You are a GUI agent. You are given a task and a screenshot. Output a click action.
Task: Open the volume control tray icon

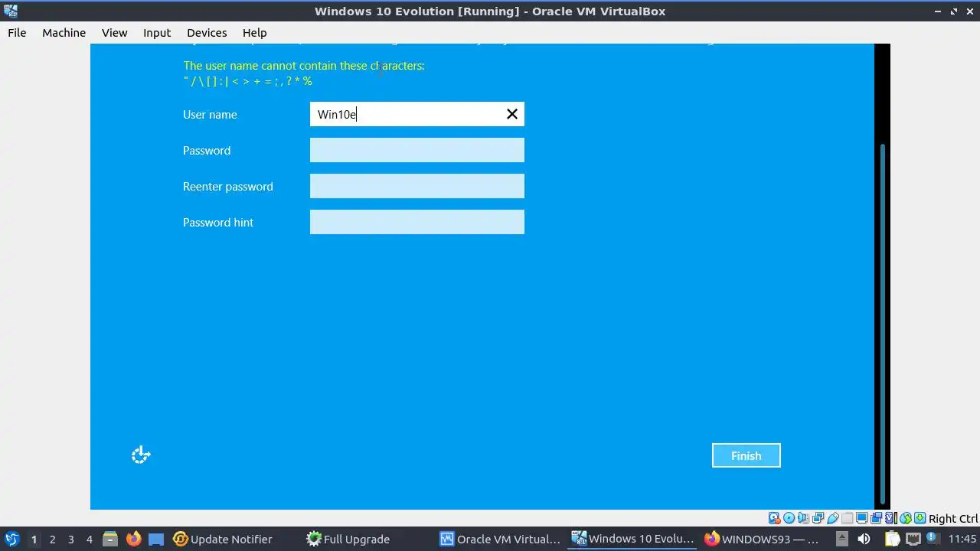click(864, 539)
